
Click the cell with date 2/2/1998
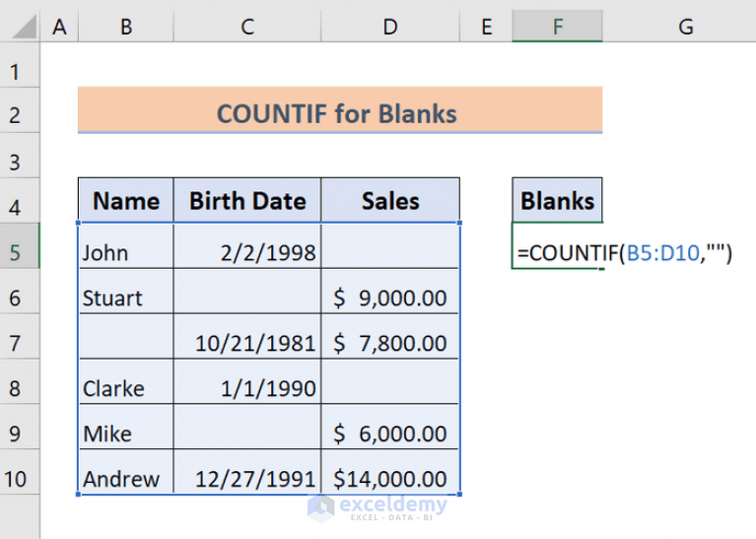coord(247,246)
